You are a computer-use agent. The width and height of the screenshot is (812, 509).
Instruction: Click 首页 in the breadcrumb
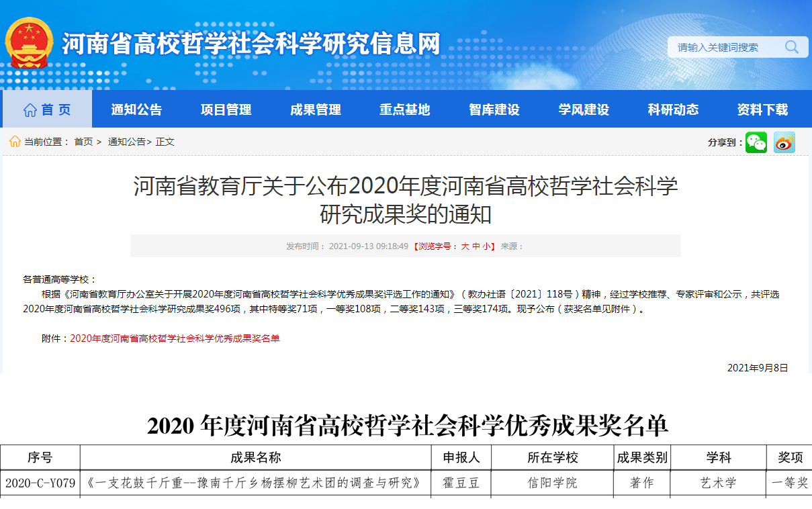(83, 142)
